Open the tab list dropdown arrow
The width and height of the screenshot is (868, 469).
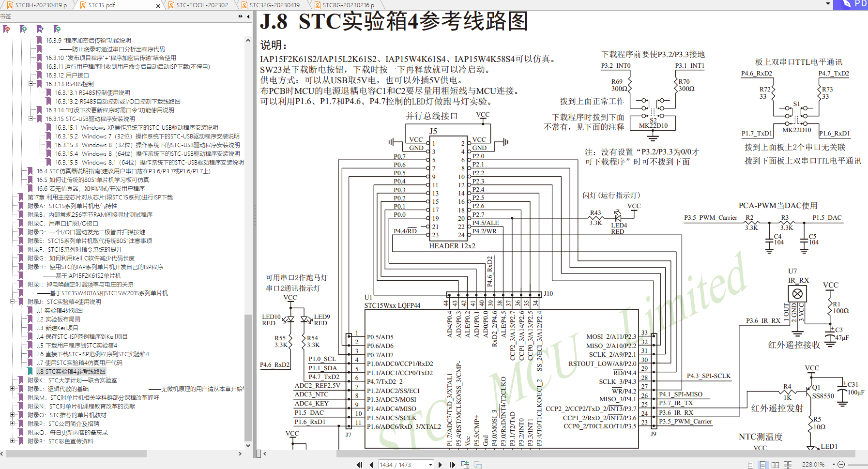click(828, 4)
